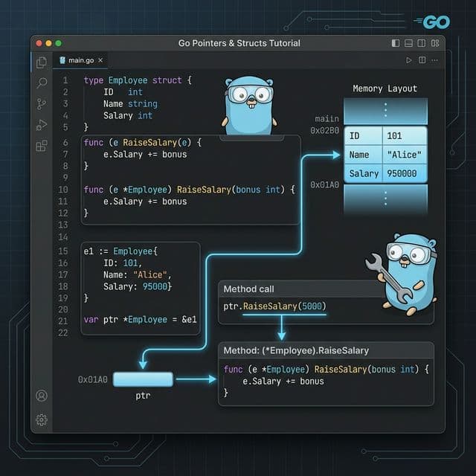Screen dimensions: 476x476
Task: Select the main.go editor tab
Action: tap(80, 60)
